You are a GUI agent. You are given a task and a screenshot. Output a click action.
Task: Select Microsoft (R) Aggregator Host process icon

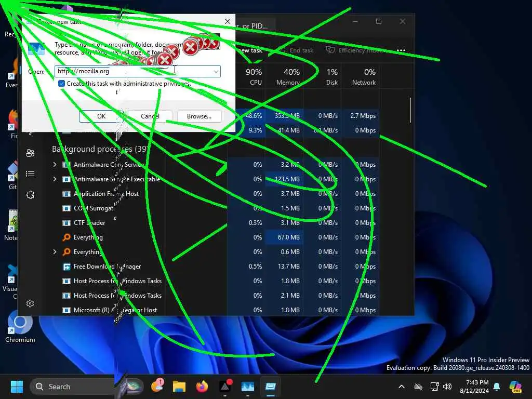pyautogui.click(x=66, y=310)
